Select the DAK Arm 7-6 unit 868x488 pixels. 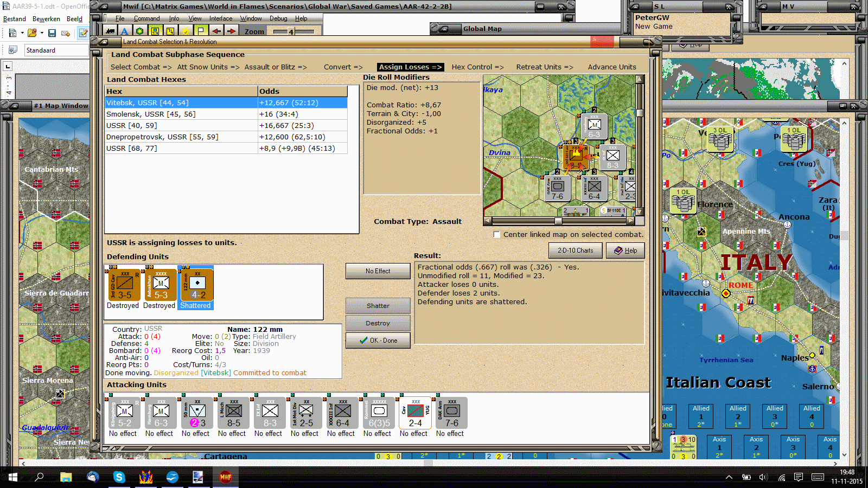451,413
